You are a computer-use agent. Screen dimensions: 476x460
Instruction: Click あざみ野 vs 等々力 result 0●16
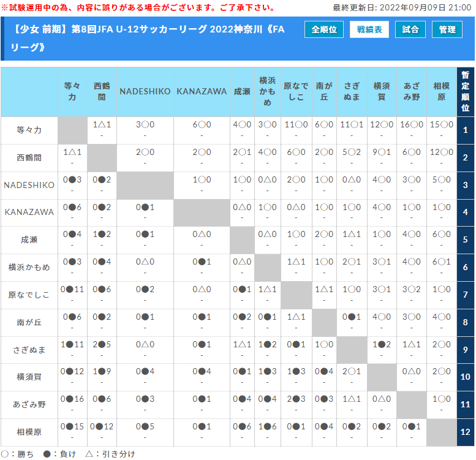point(72,399)
